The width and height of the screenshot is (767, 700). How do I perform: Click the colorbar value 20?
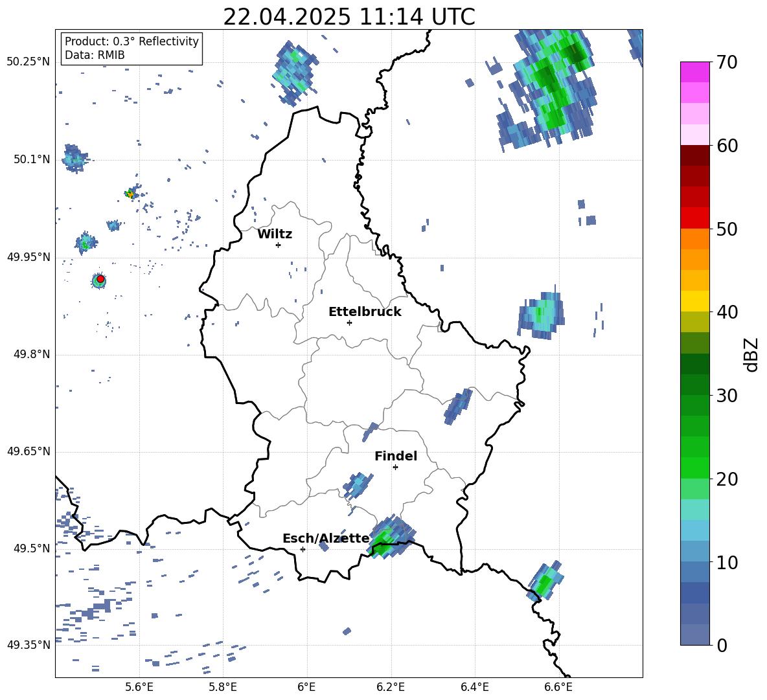tap(727, 479)
